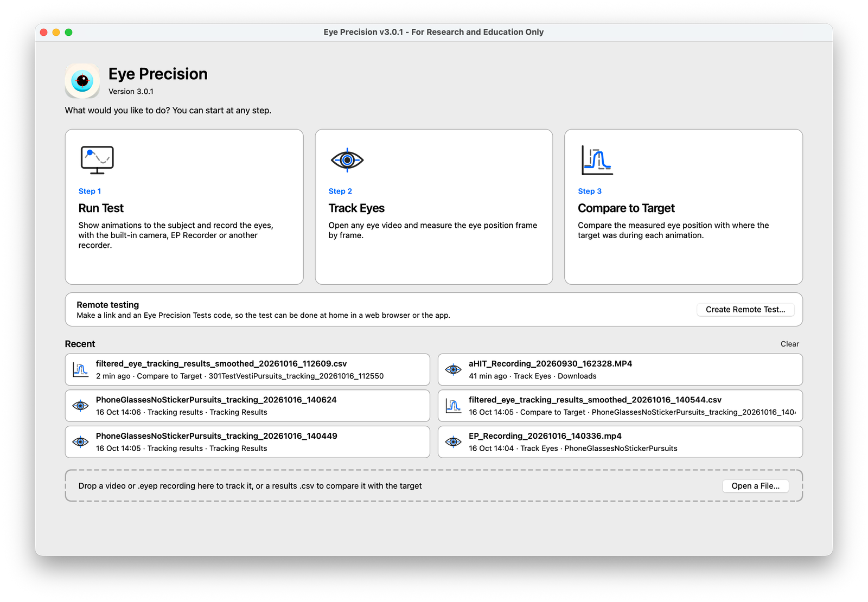Clear the Recent list

[x=790, y=344]
